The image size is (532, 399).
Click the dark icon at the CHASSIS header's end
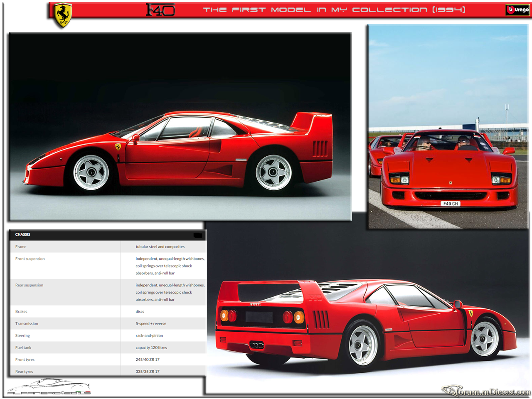(198, 235)
